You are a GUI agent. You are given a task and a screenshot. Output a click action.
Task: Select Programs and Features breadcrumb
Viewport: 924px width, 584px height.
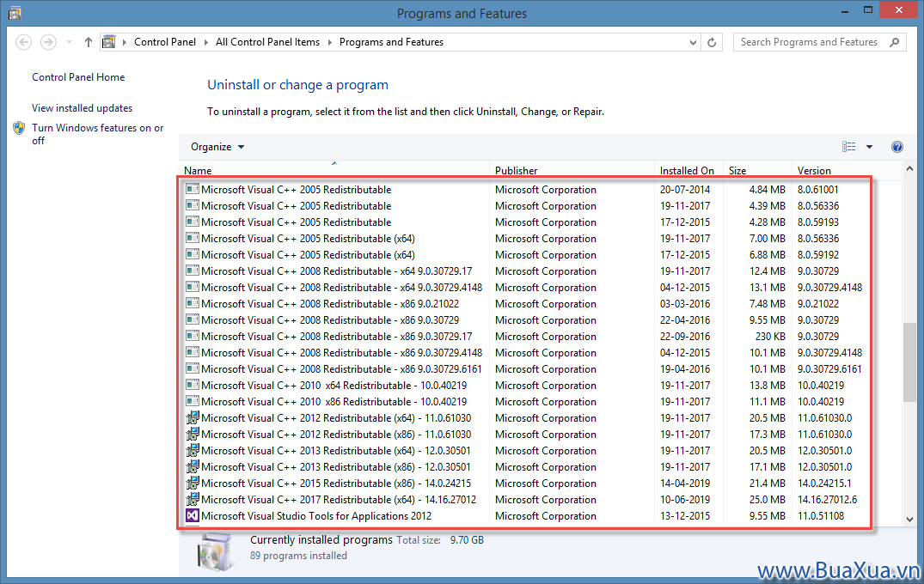[391, 42]
